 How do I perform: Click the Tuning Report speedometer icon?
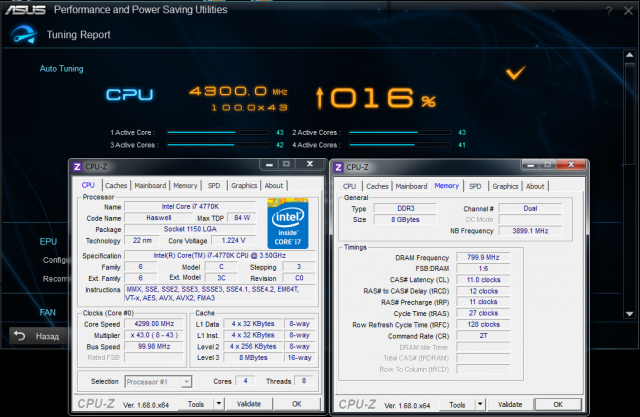[24, 34]
